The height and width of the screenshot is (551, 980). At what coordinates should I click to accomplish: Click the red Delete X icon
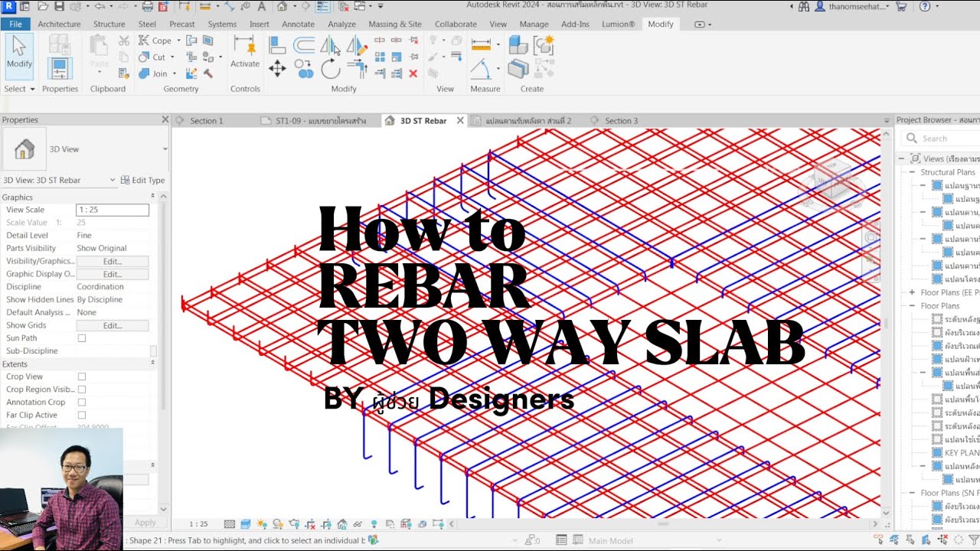pyautogui.click(x=413, y=73)
